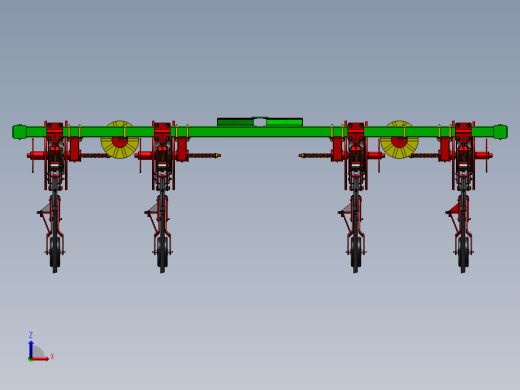The image size is (520, 390).
Task: Select the right green beam end cap
Action: coord(501,132)
